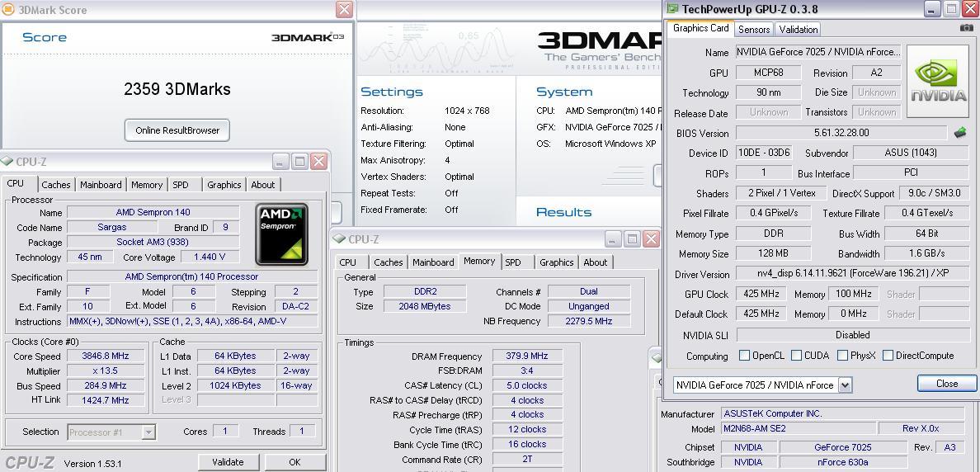Open Mainboard tab in CPU-Z processor window
This screenshot has width=980, height=472.
[101, 184]
